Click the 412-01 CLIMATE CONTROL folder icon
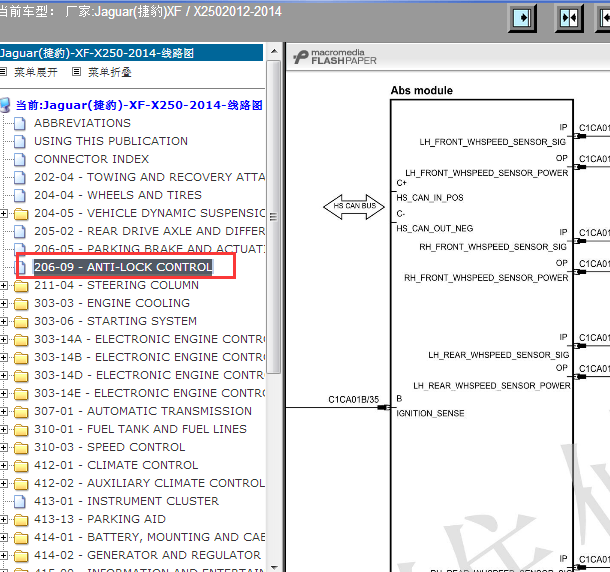610x572 pixels. click(21, 466)
